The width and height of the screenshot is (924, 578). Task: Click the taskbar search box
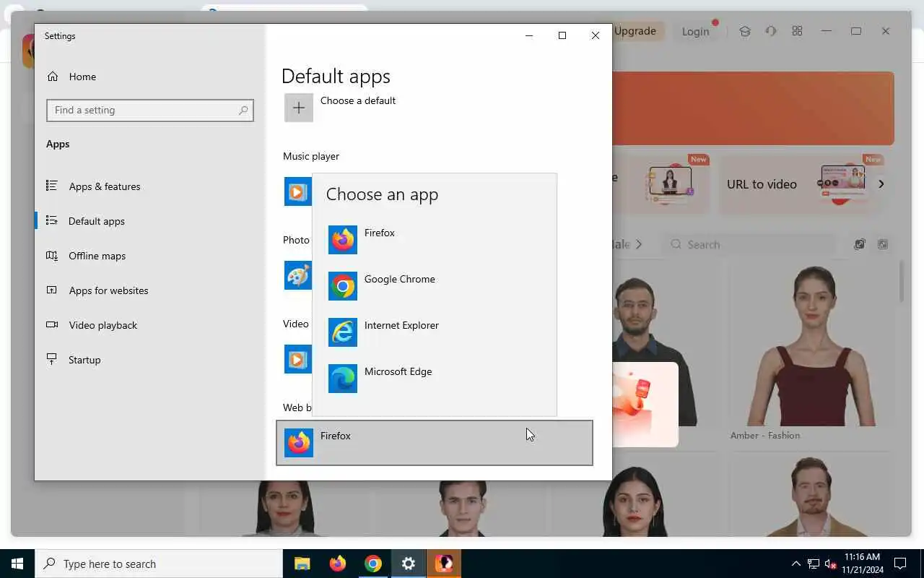pos(159,564)
